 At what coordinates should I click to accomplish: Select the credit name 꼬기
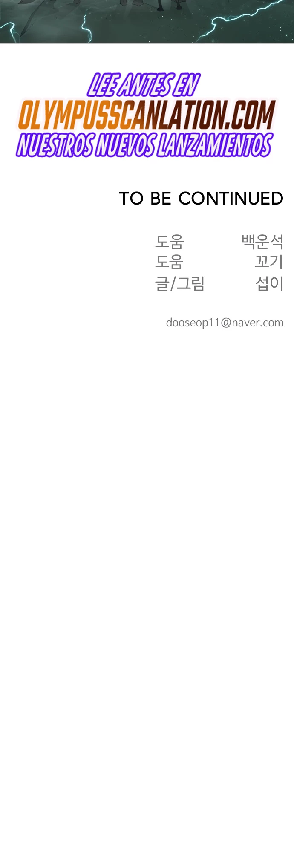(269, 262)
